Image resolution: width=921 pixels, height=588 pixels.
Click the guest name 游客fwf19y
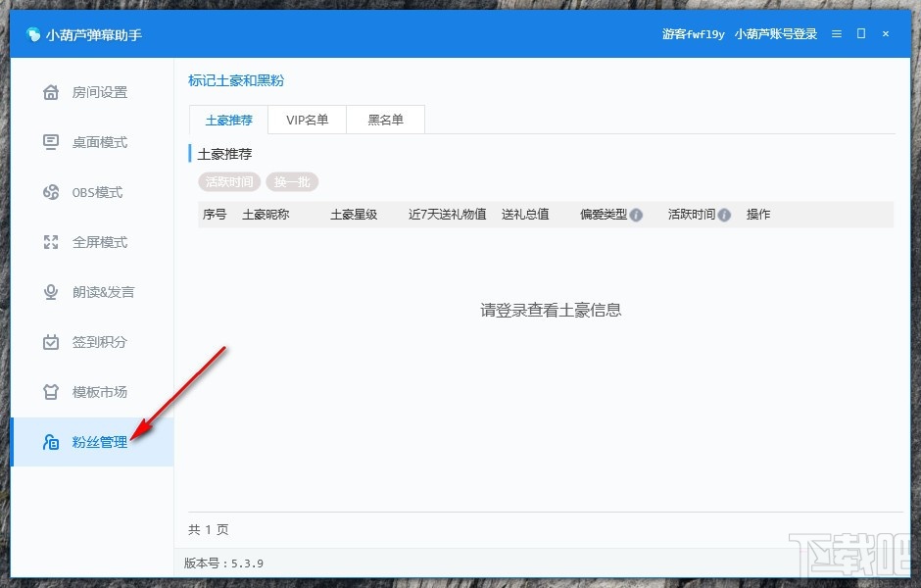point(692,32)
